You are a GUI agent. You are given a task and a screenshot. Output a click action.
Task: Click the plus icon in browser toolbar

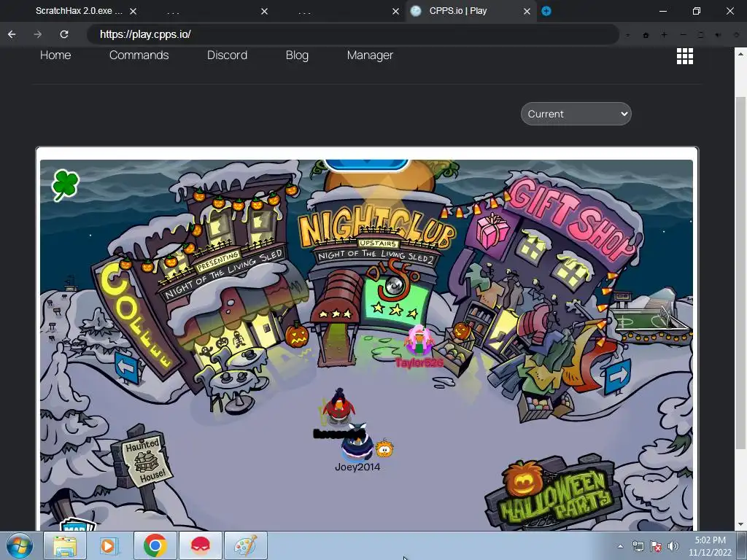pos(664,35)
